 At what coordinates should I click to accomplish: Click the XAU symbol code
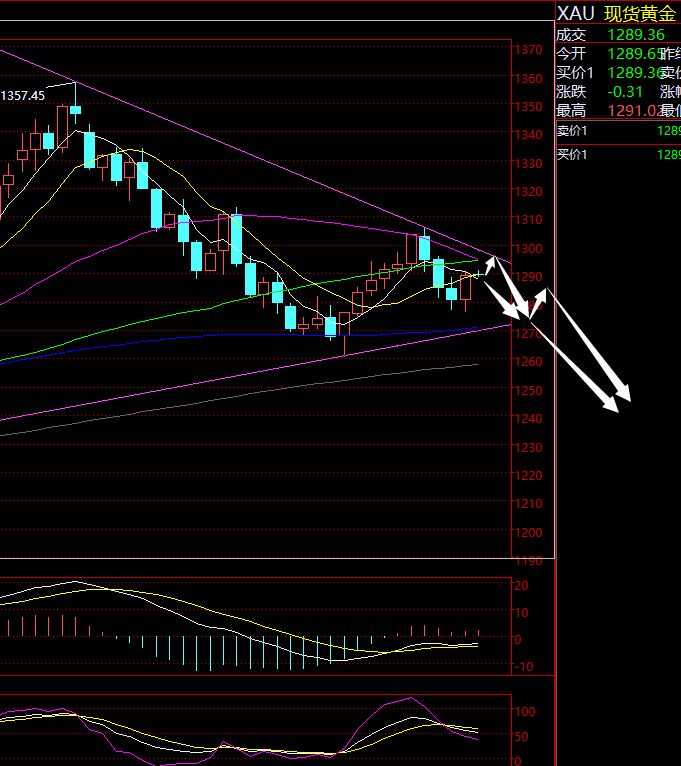(575, 14)
